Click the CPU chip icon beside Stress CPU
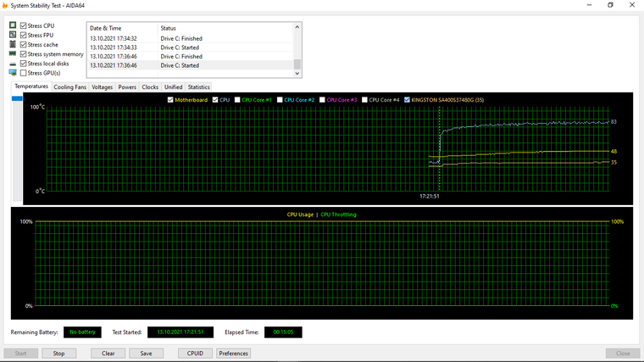 (x=13, y=25)
